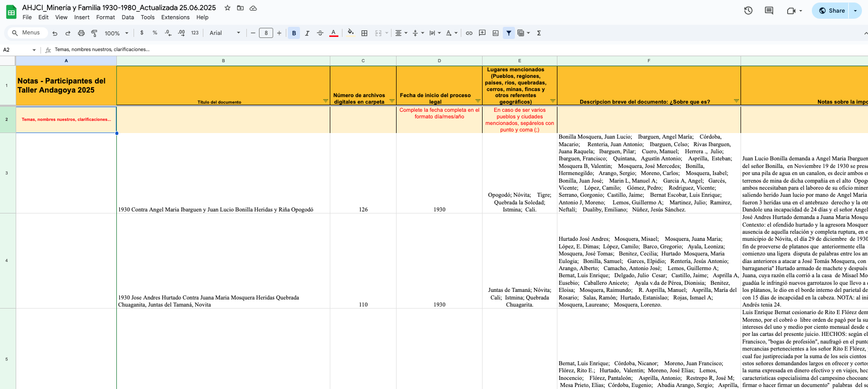Expand the Share options arrow

855,11
